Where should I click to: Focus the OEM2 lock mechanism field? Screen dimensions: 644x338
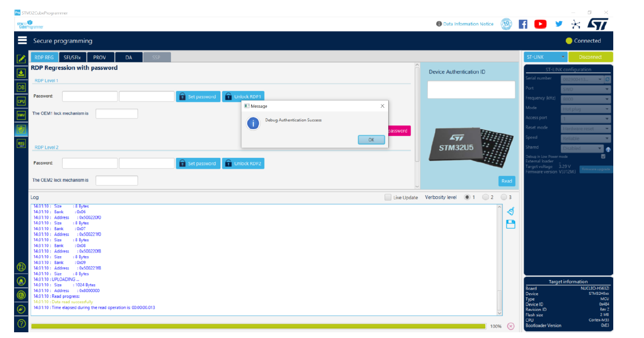tap(117, 181)
